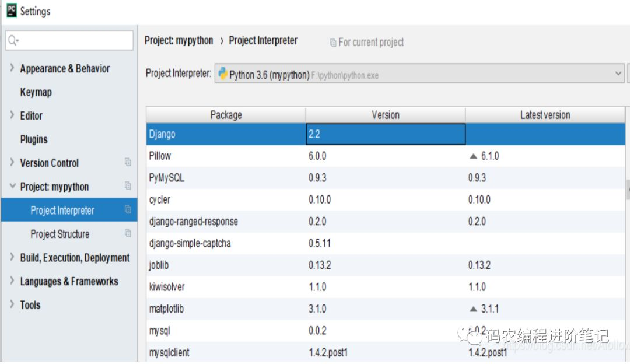Expand Build, Execution, Deployment section

(12, 257)
